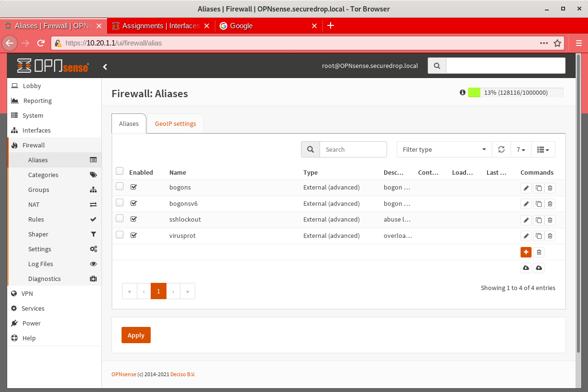Screen dimensions: 588x392
Task: Click the download aliases cloud icon
Action: point(526,268)
